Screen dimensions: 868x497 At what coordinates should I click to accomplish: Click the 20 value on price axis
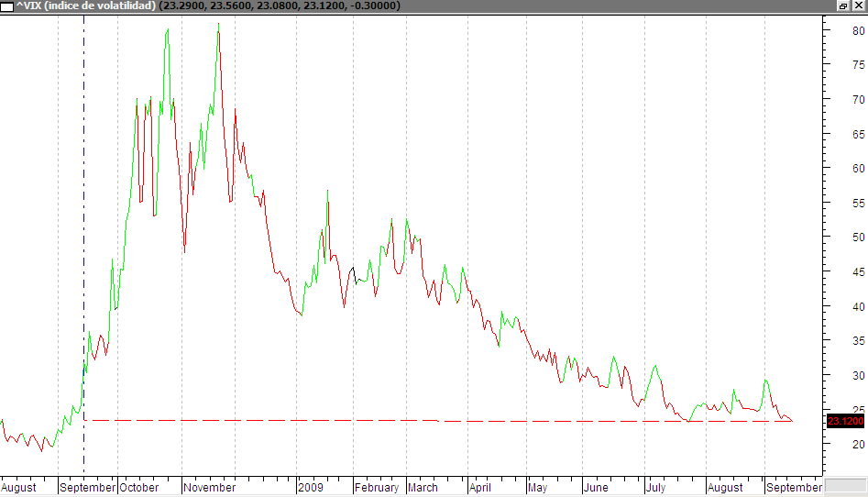point(858,445)
